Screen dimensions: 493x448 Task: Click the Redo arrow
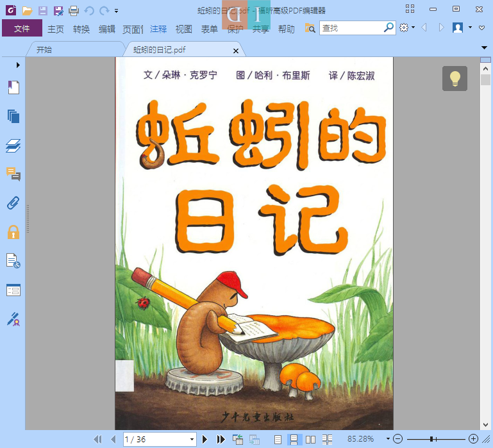tap(104, 11)
